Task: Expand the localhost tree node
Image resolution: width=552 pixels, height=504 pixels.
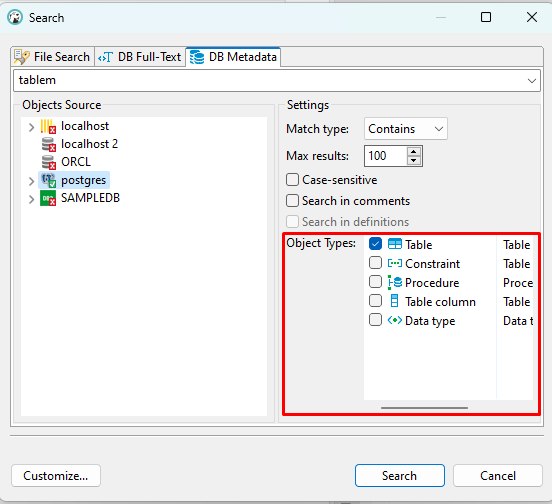Action: [31, 127]
